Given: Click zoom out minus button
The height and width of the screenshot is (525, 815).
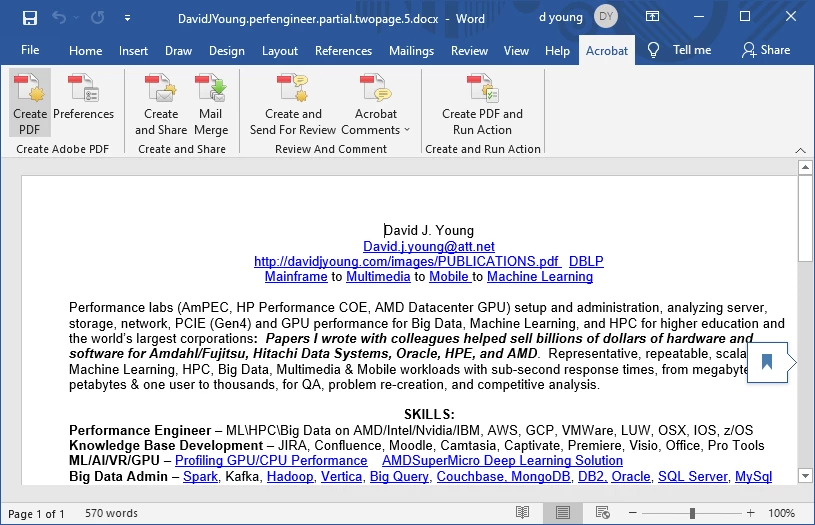Looking at the screenshot, I should tap(633, 513).
